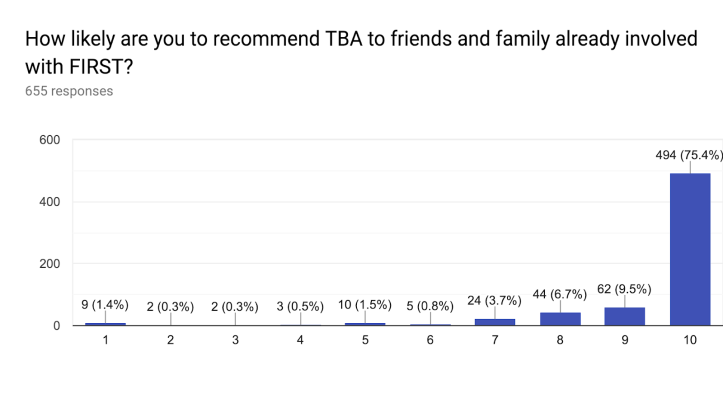This screenshot has width=723, height=403.
Task: Click the tall bar for rating 10
Action: (x=689, y=249)
